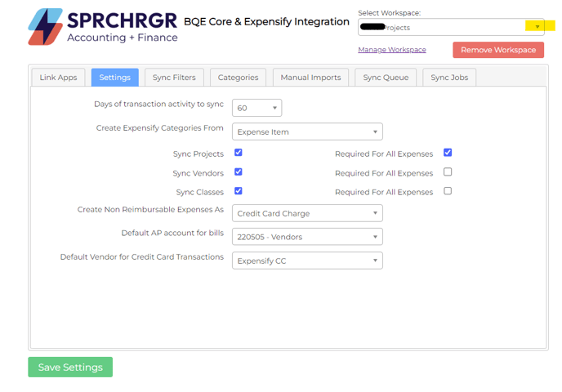Enable Required For All Expenses for Vendors
Screen dimensions: 562x392
click(448, 172)
